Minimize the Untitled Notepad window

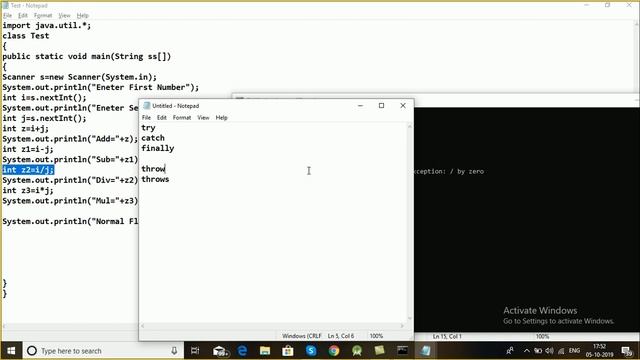(x=360, y=106)
